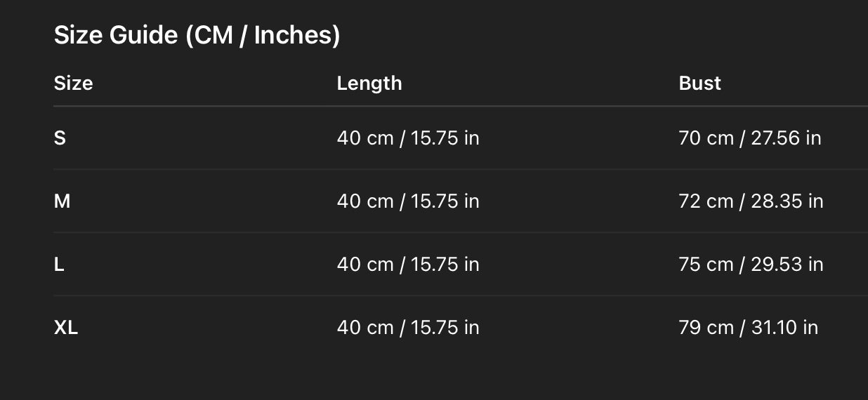The image size is (868, 400).
Task: Click the 27.56 in bust measurement
Action: tap(786, 138)
